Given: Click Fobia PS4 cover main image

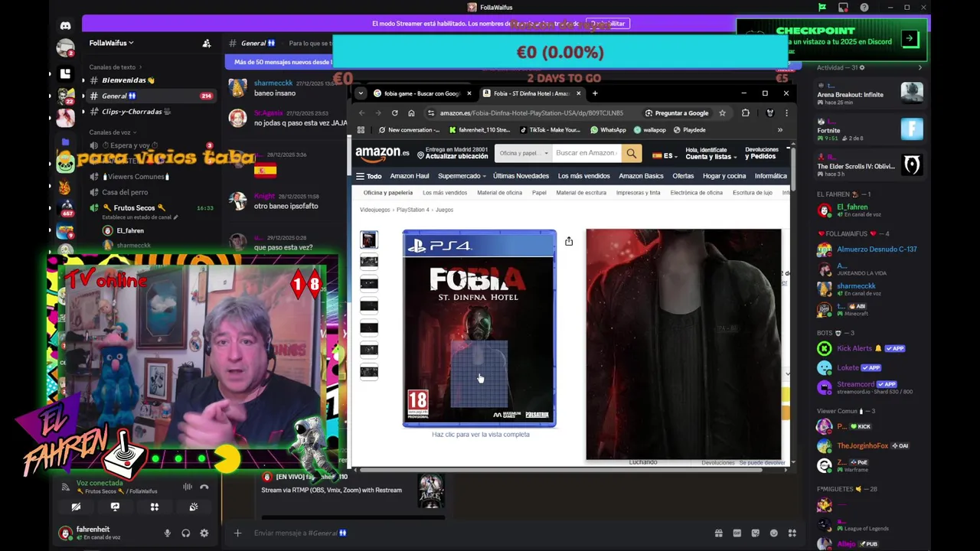Looking at the screenshot, I should coord(479,329).
